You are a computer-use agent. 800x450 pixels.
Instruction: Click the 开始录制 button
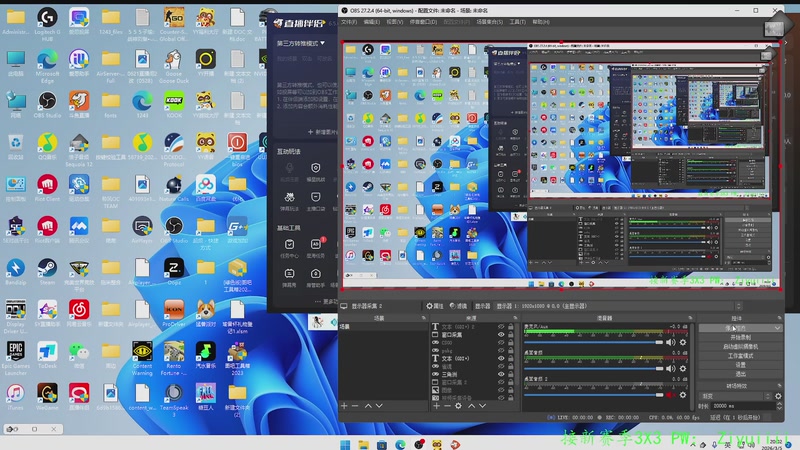(740, 337)
